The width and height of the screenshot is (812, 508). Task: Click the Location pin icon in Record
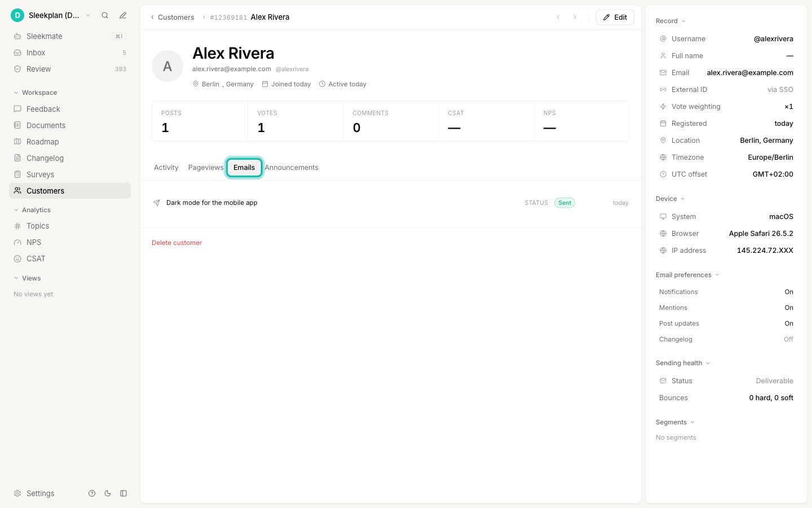tap(663, 141)
